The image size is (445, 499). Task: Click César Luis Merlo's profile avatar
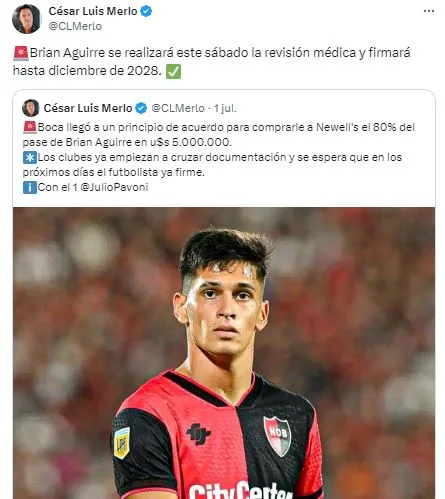click(26, 19)
